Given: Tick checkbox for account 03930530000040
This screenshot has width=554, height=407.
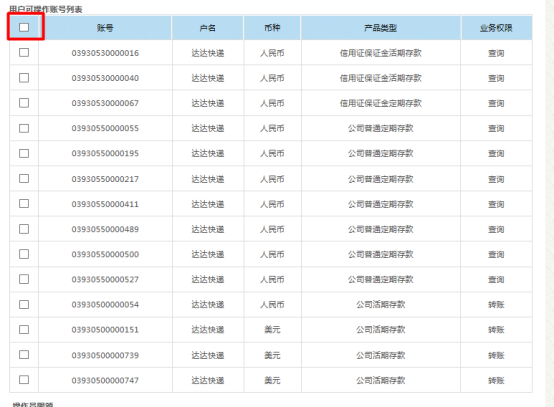Looking at the screenshot, I should pos(24,78).
